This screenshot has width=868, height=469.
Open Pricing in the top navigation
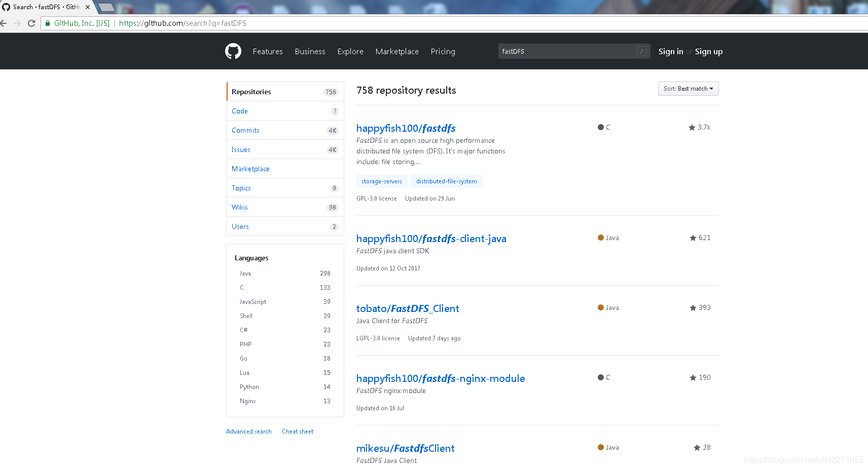tap(443, 52)
